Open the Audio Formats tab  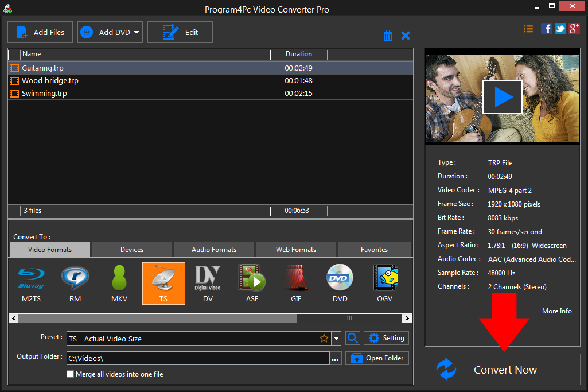tap(213, 249)
